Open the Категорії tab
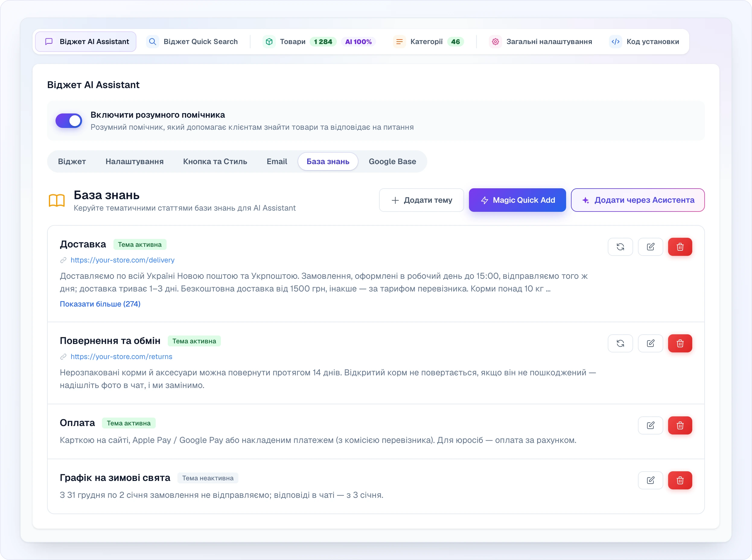The width and height of the screenshot is (752, 560). [429, 42]
